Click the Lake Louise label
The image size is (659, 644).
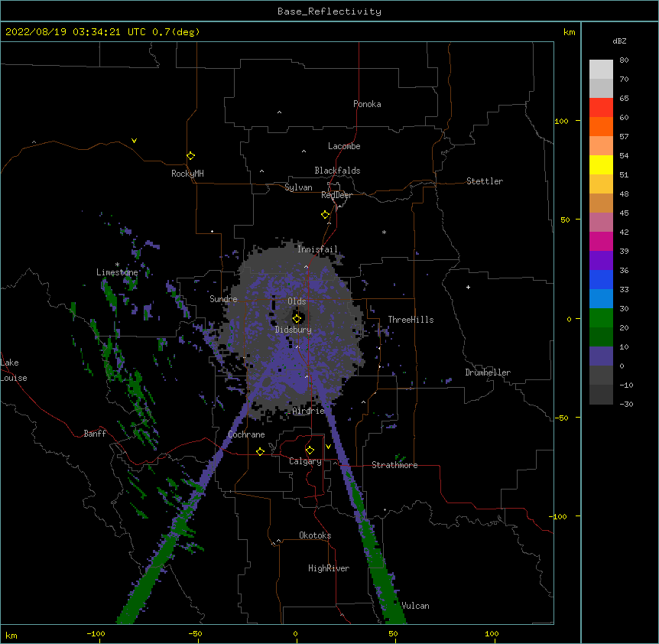14,370
